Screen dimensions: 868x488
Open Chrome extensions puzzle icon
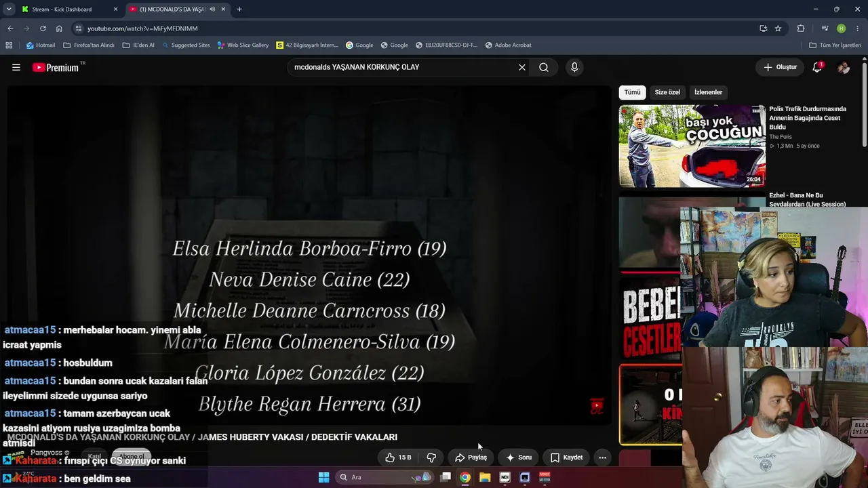801,28
